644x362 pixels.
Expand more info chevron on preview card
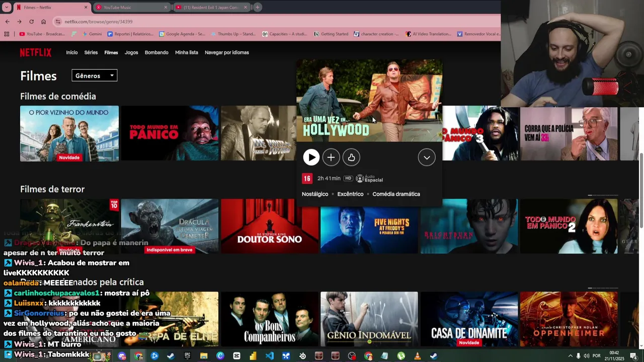[427, 157]
